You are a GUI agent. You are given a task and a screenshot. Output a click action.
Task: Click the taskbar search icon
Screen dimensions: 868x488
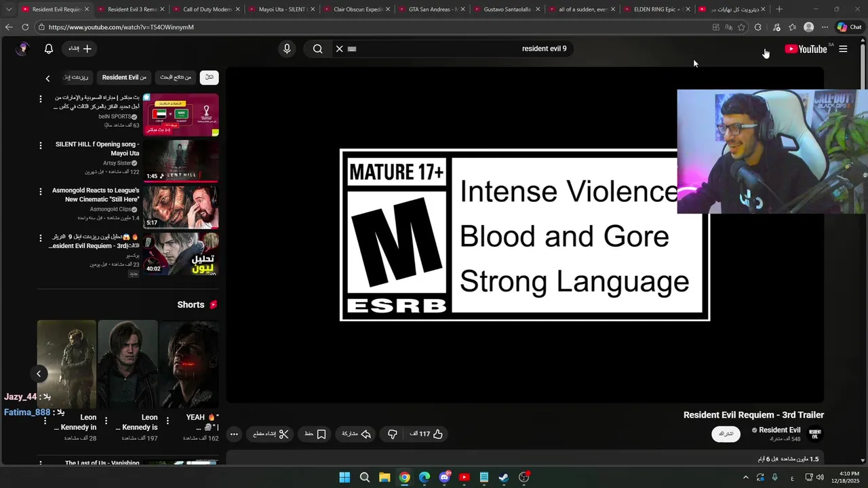364,477
